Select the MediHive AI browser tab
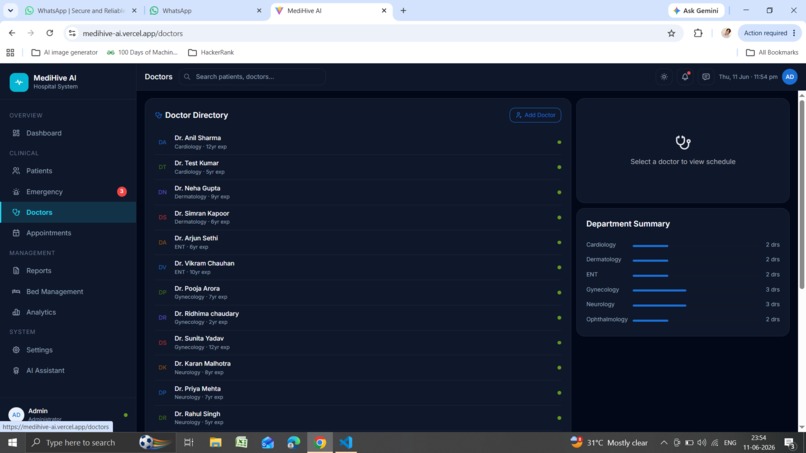Image resolution: width=806 pixels, height=453 pixels. pos(332,10)
